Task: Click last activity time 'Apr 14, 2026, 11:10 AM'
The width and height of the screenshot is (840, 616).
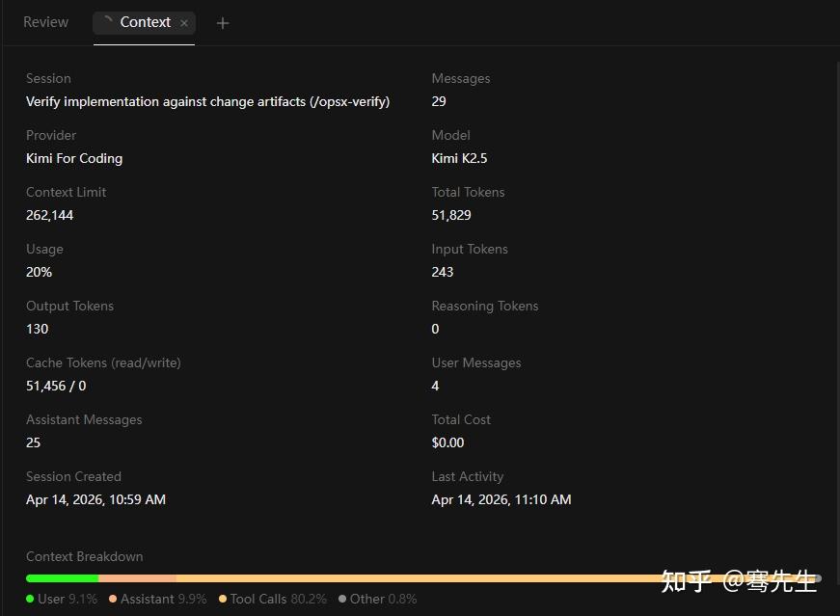Action: point(501,499)
